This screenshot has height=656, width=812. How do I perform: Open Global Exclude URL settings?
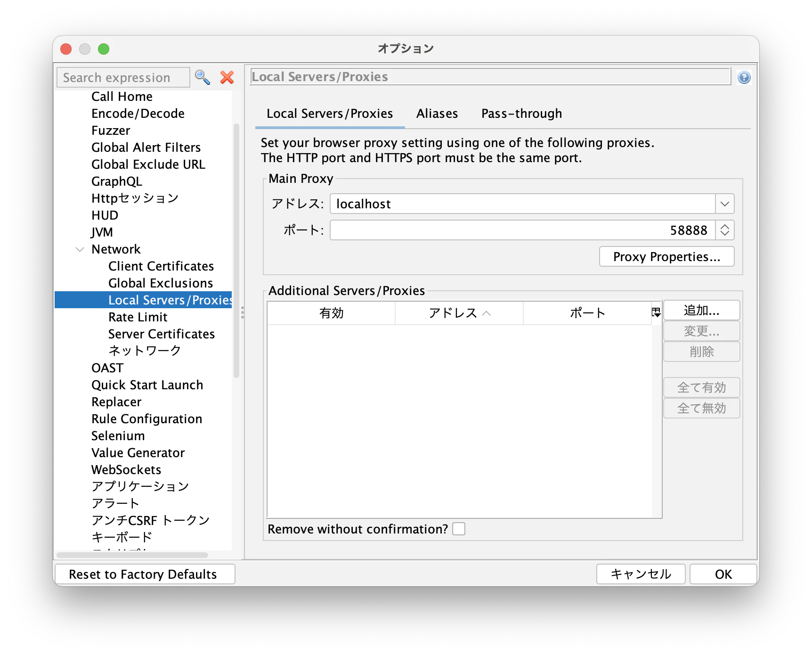coord(148,164)
